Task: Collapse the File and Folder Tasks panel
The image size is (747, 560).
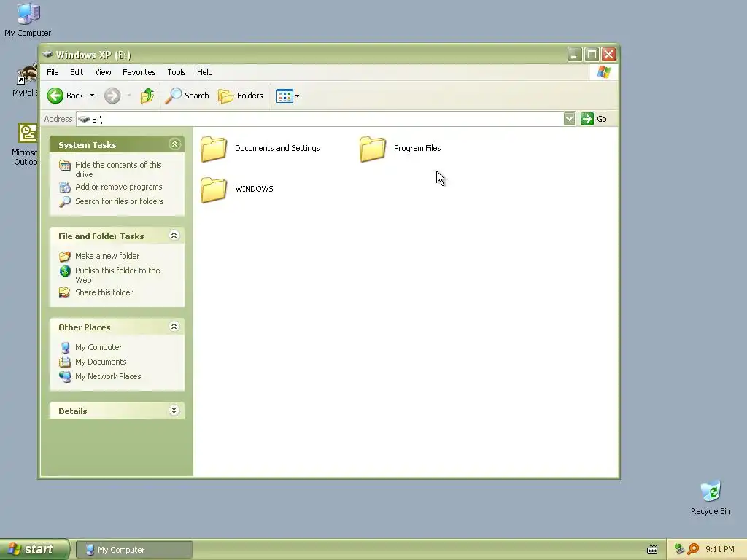Action: (174, 236)
